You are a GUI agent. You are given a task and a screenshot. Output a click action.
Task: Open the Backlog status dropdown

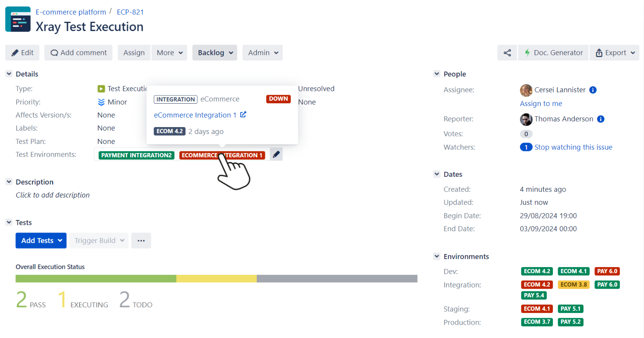(215, 53)
